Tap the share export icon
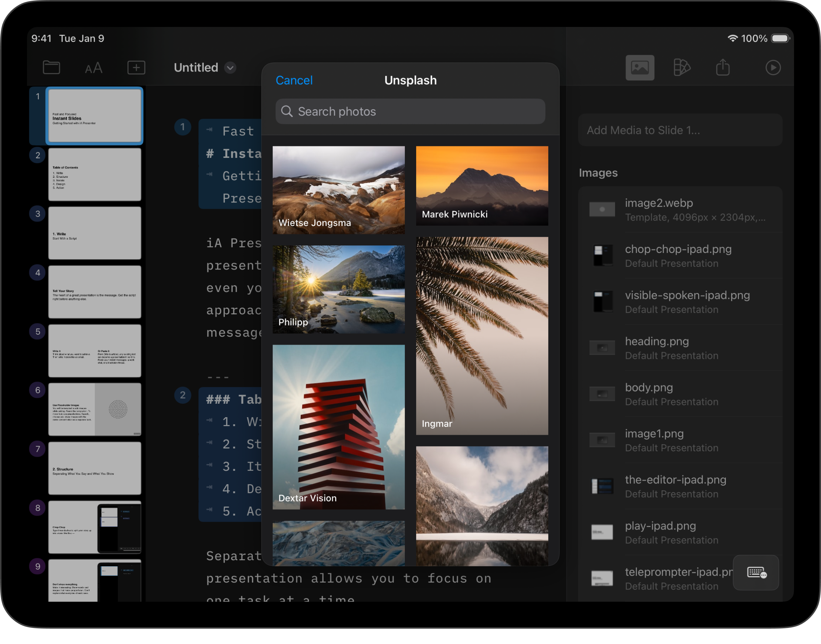Viewport: 821px width, 644px height. [x=722, y=67]
